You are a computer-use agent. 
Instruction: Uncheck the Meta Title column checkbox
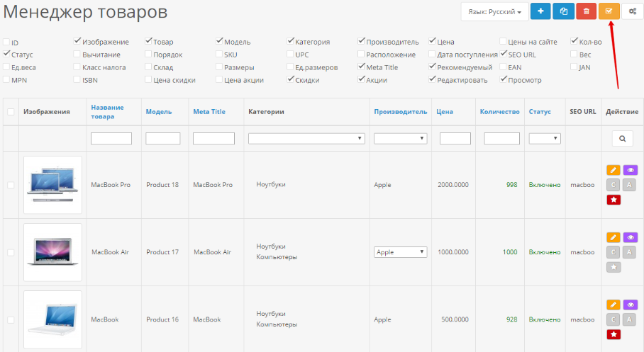(362, 67)
